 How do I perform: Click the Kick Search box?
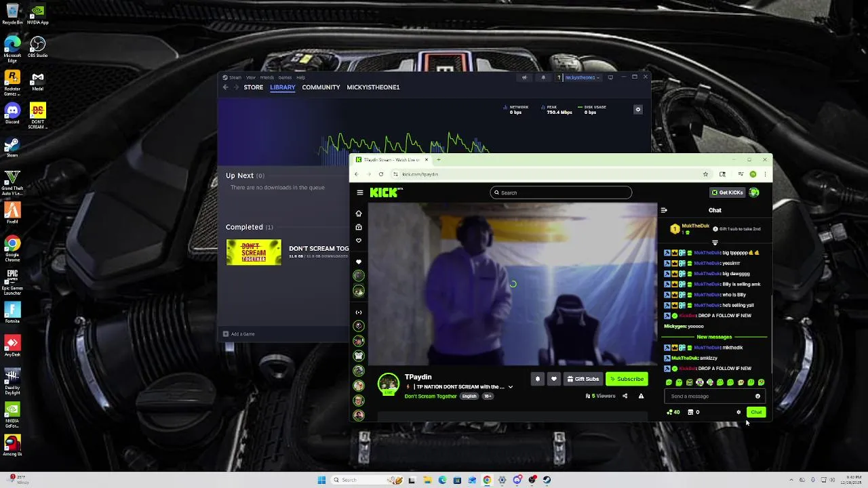(561, 192)
